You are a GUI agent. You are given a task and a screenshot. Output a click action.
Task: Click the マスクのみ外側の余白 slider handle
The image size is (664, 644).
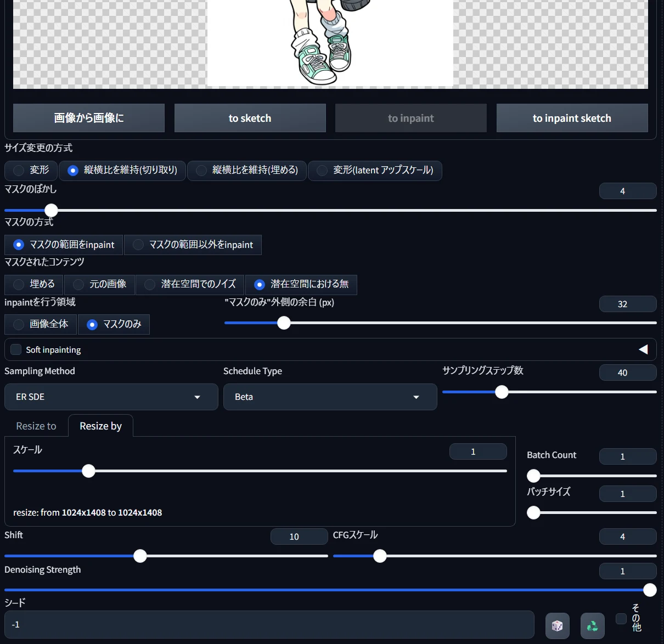click(284, 323)
